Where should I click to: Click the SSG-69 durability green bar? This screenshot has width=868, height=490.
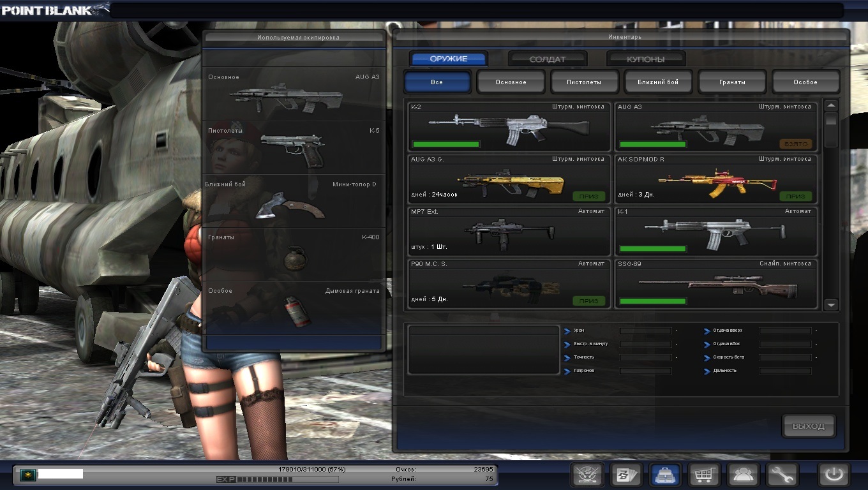coord(653,301)
